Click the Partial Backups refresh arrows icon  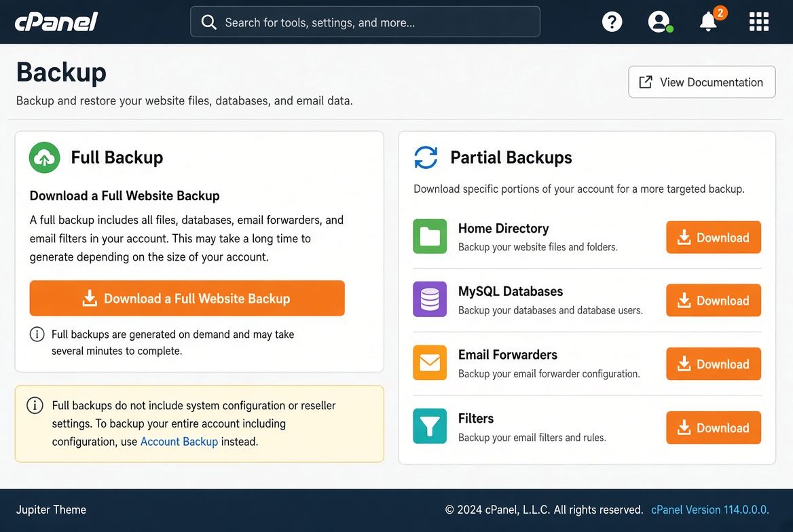pyautogui.click(x=426, y=157)
